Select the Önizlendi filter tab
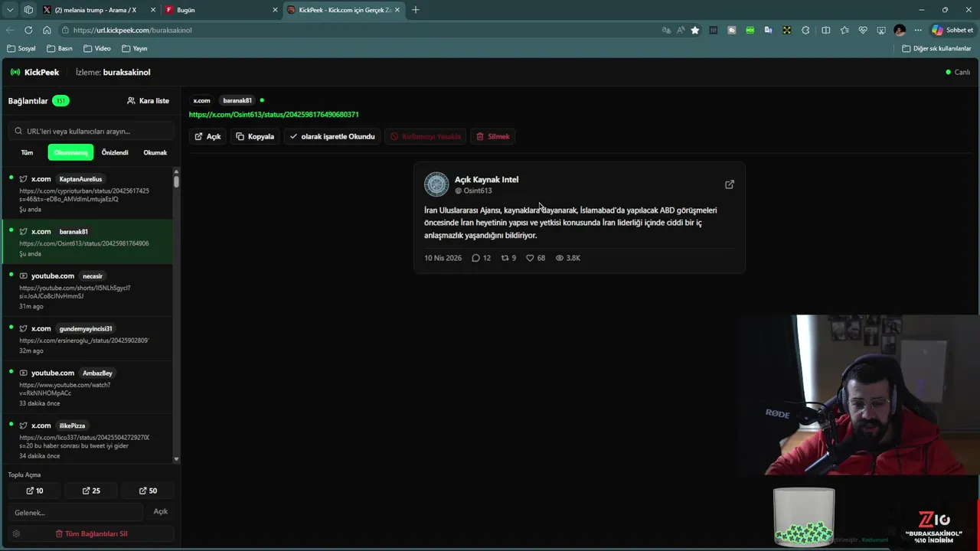 tap(115, 152)
